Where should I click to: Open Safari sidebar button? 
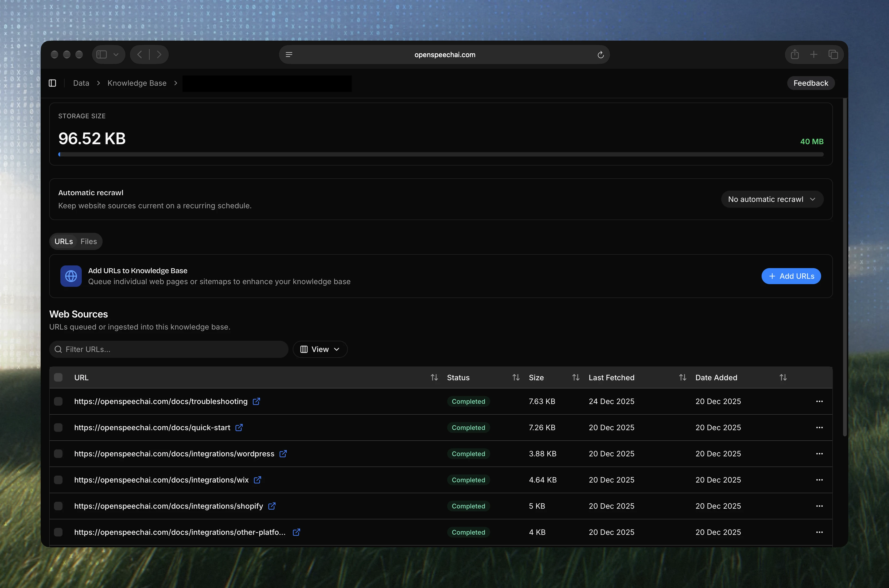tap(102, 54)
